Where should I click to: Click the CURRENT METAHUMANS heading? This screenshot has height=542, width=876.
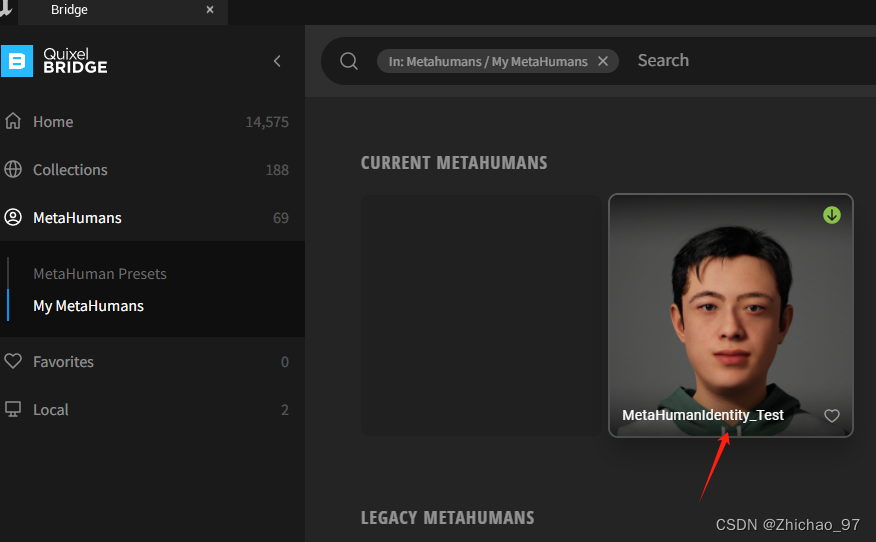[x=454, y=163]
